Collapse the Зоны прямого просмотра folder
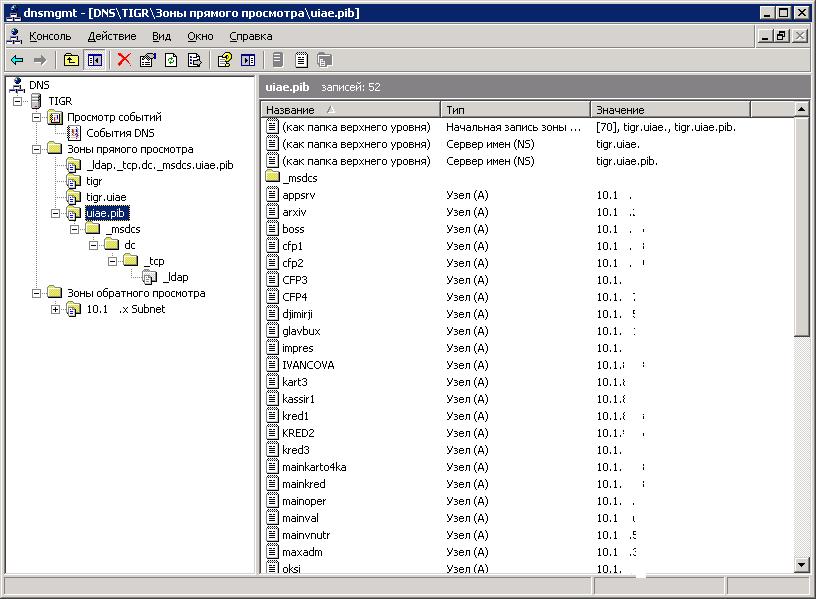816x599 pixels. (x=37, y=149)
